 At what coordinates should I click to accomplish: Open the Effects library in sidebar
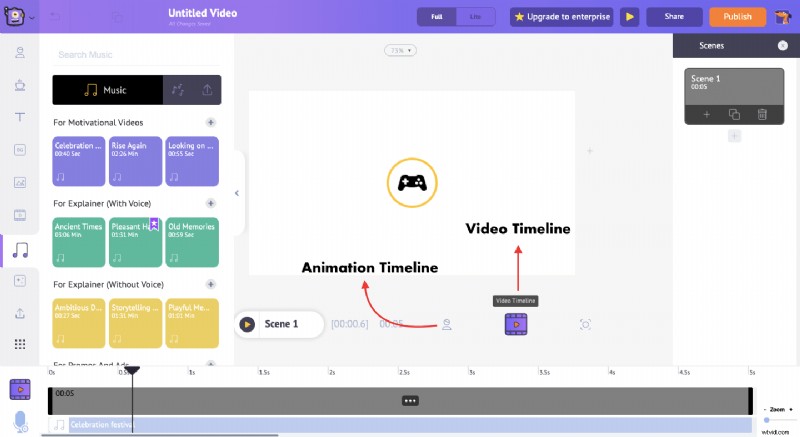[20, 281]
